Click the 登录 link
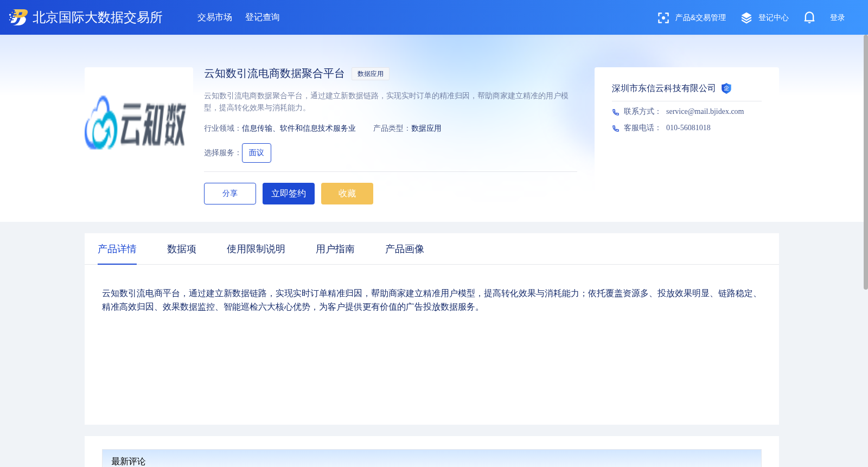 coord(838,18)
